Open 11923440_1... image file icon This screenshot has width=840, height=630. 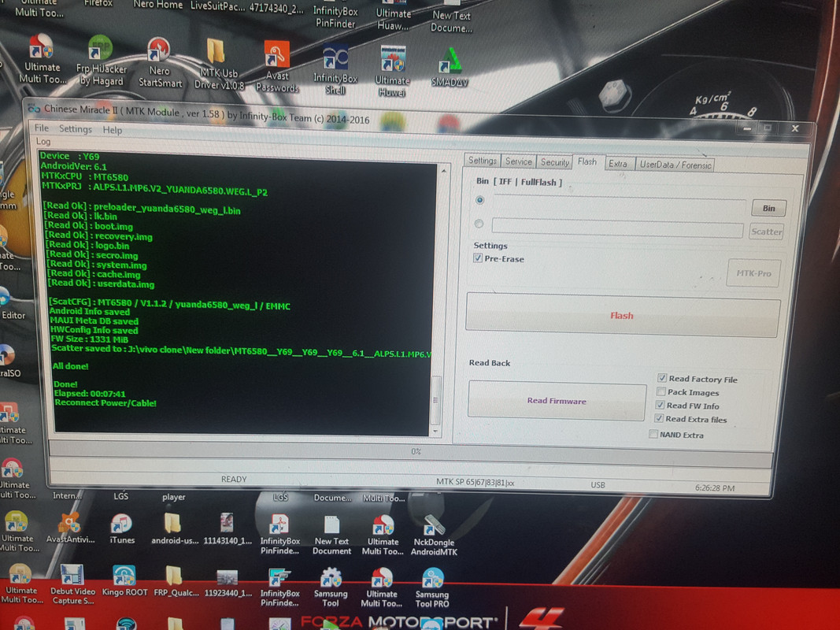[x=228, y=582]
